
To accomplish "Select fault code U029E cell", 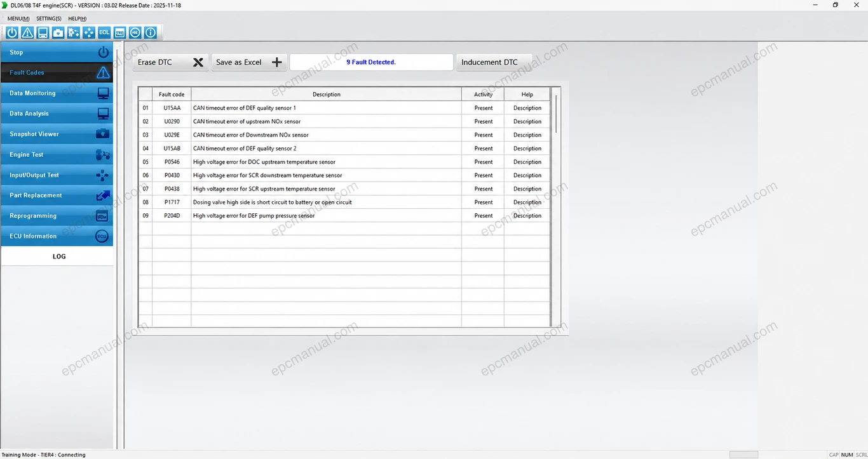I will click(x=172, y=135).
